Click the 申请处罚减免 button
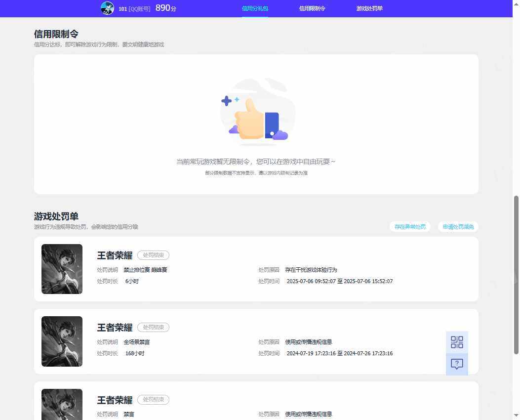Screen dimensions: 520x420 (458, 227)
